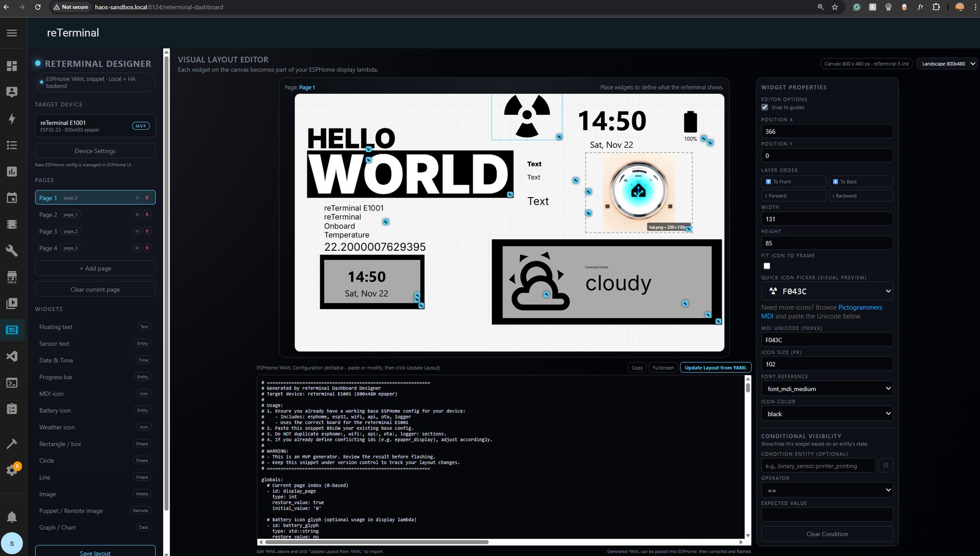Open the History bar chart sidebar icon
The image size is (980, 556).
pos(12,171)
